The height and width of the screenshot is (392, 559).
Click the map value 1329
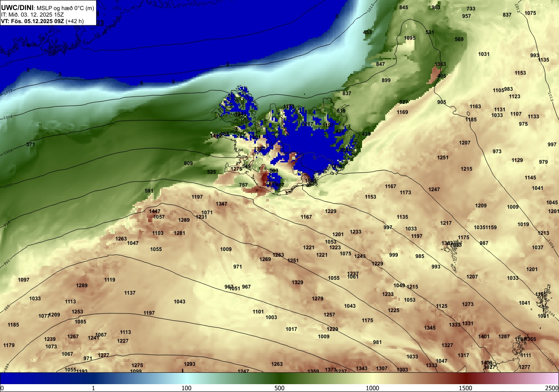point(297,282)
